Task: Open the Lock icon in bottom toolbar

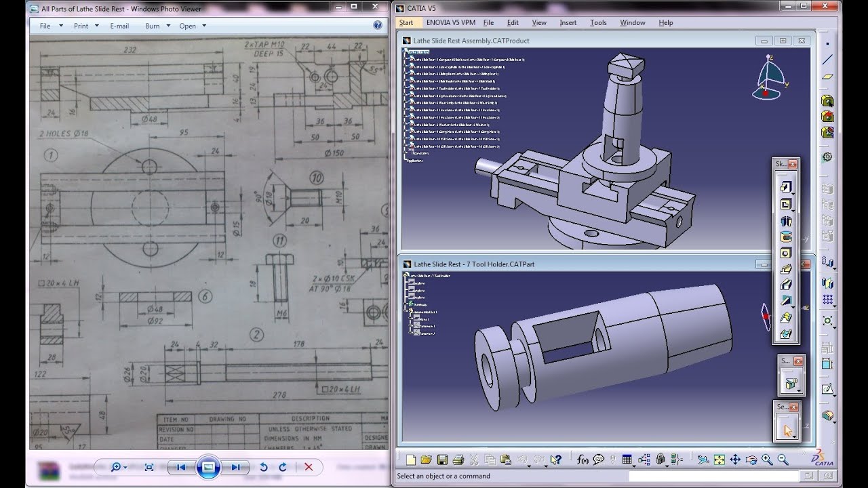Action: [660, 460]
